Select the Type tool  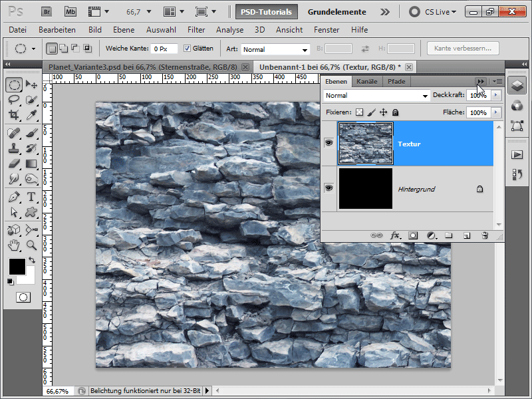31,197
